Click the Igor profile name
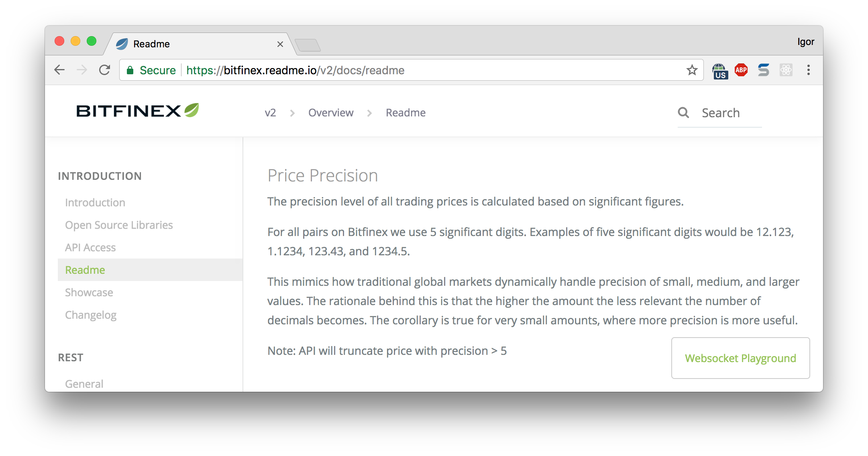Screen dimensions: 868x456 (805, 41)
